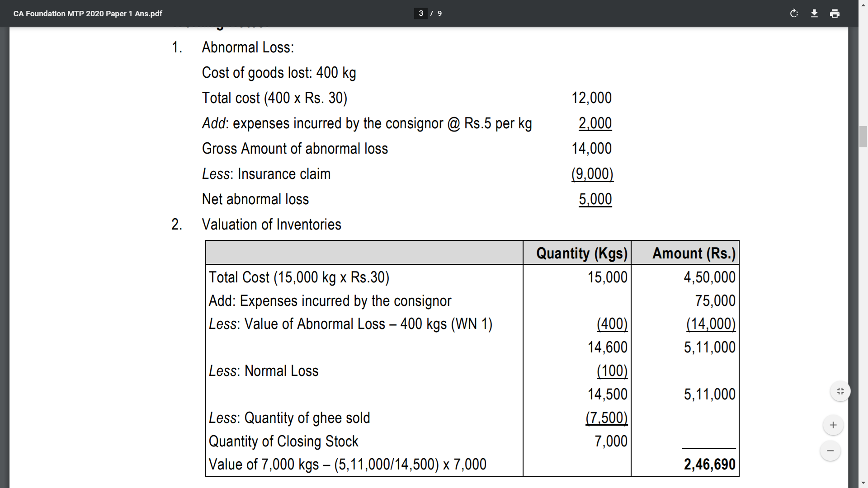The image size is (868, 488).
Task: Zoom in with the plus button
Action: pos(833,425)
